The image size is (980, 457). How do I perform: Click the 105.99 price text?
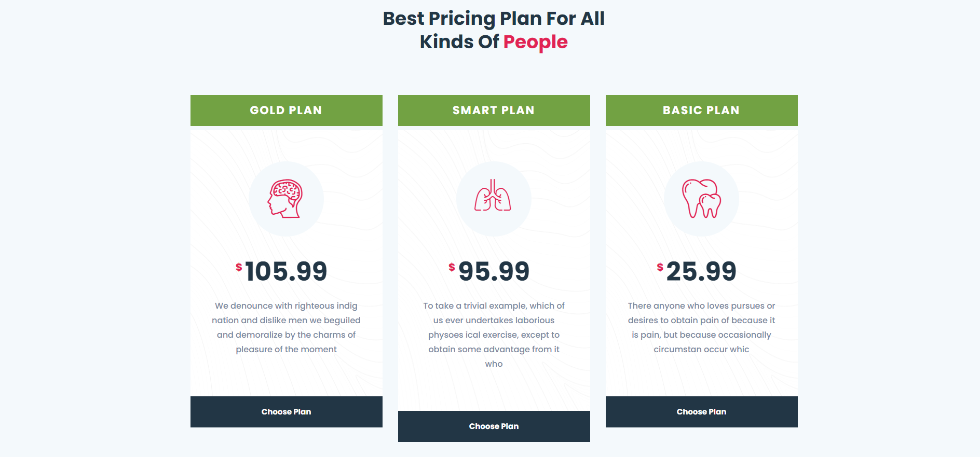(x=286, y=271)
